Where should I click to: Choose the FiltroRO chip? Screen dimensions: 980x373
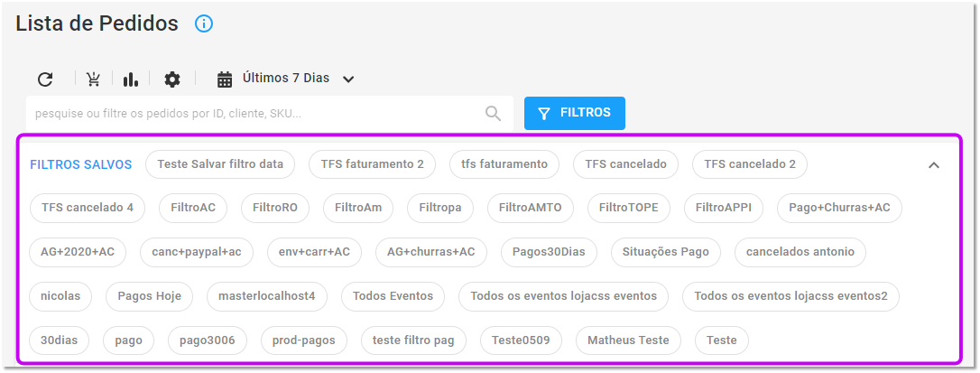[275, 208]
